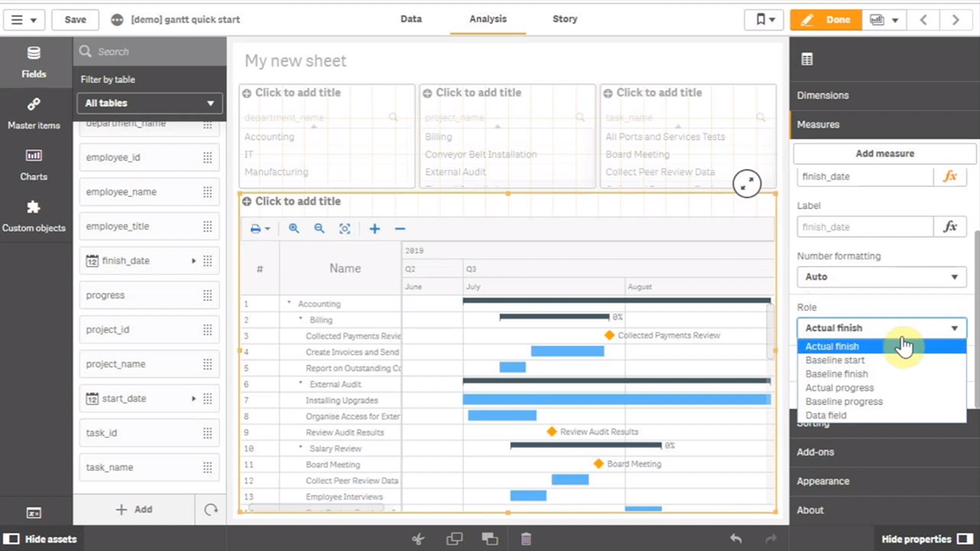Image resolution: width=980 pixels, height=551 pixels.
Task: Switch to the Story tab
Action: tap(564, 19)
